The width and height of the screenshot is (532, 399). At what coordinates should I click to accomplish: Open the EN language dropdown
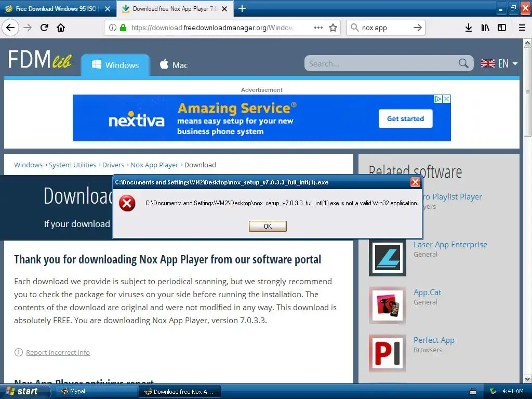499,63
